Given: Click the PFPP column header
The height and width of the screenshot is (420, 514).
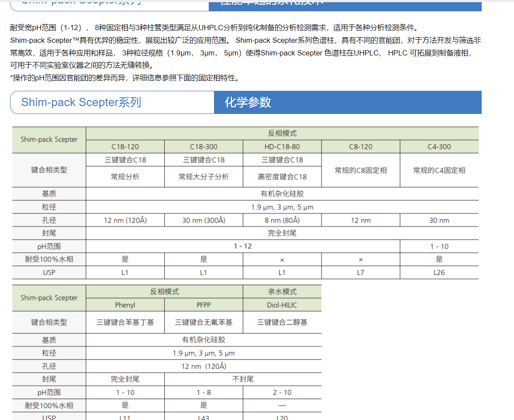Looking at the screenshot, I should pyautogui.click(x=204, y=305).
